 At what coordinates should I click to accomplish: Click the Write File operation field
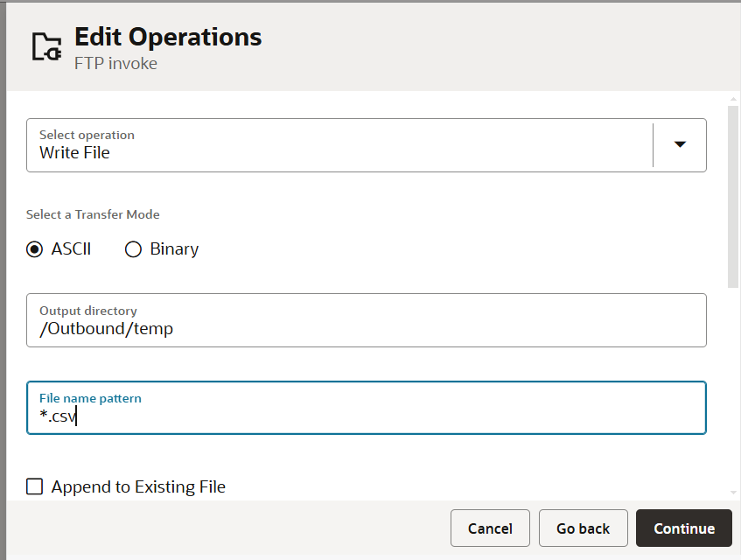(339, 145)
